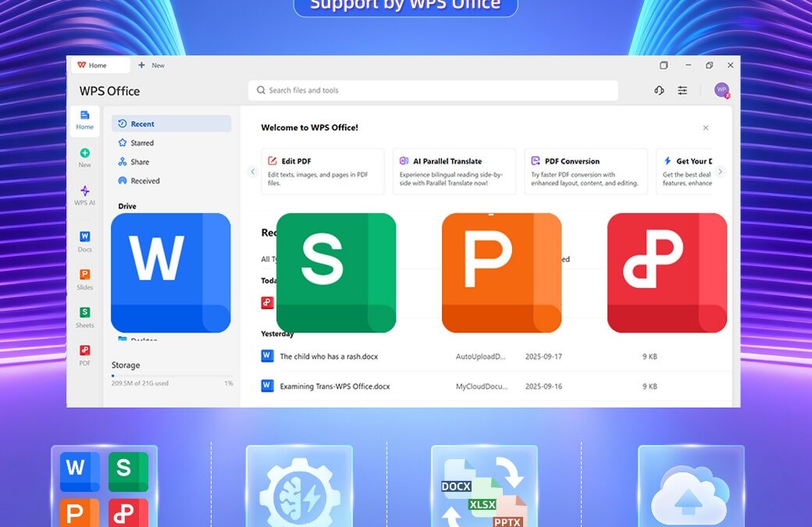
Task: Open the headset support icon
Action: coord(659,91)
